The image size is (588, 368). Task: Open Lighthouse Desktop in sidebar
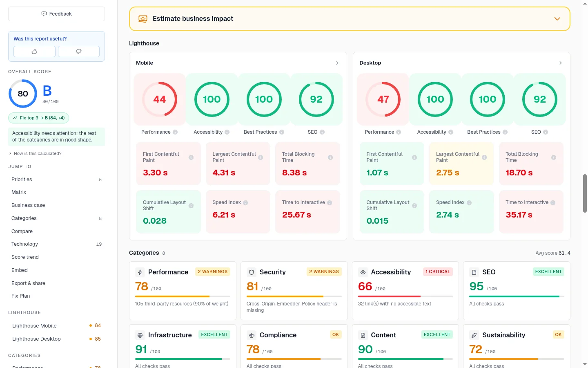pos(56,339)
